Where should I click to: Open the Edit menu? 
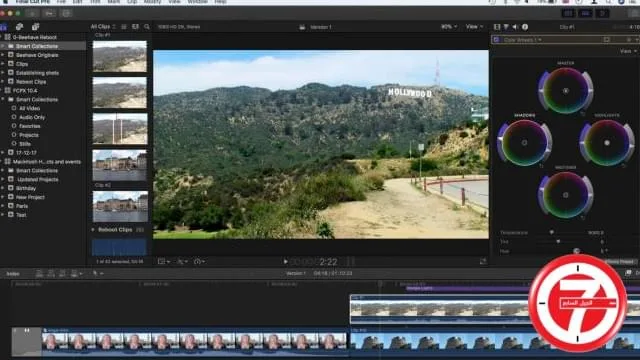click(78, 2)
